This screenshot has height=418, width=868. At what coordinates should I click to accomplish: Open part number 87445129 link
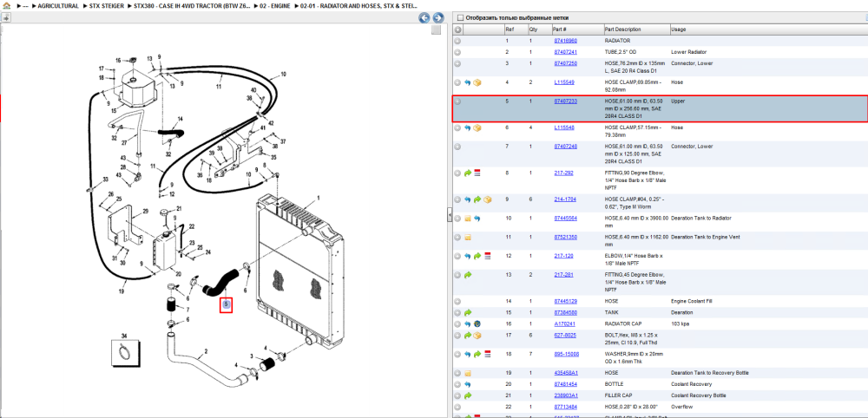click(x=566, y=301)
